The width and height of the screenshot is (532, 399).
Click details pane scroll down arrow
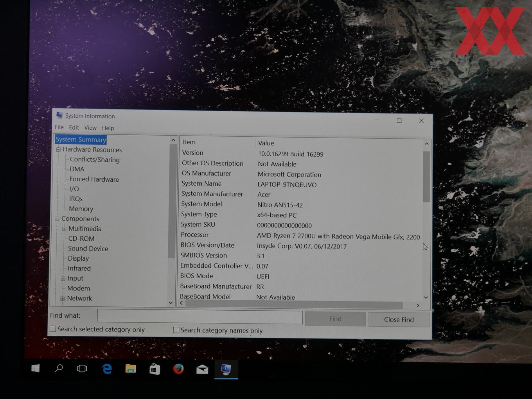click(426, 297)
